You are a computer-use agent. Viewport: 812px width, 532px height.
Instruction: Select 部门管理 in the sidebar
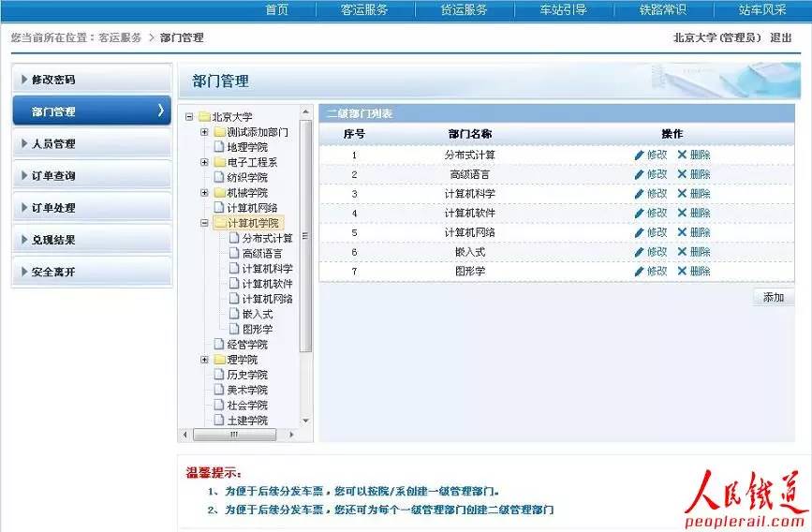[x=92, y=111]
